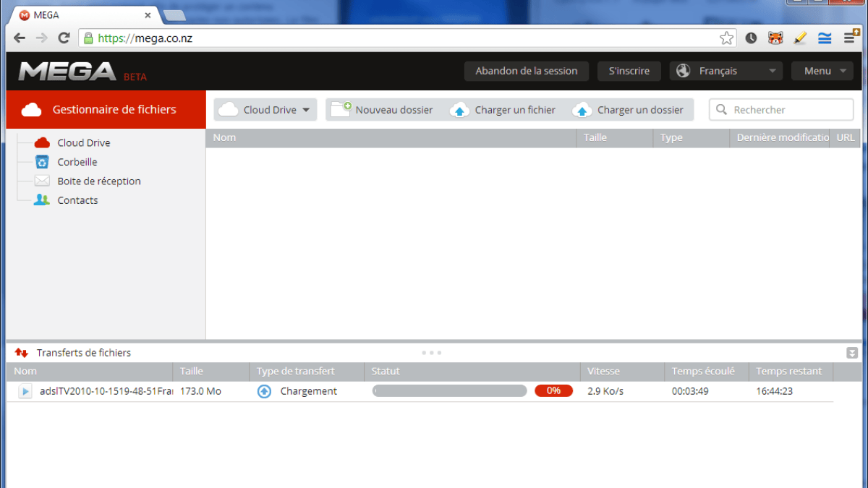Click the blue waves extension icon
The height and width of the screenshot is (488, 868).
tap(825, 38)
